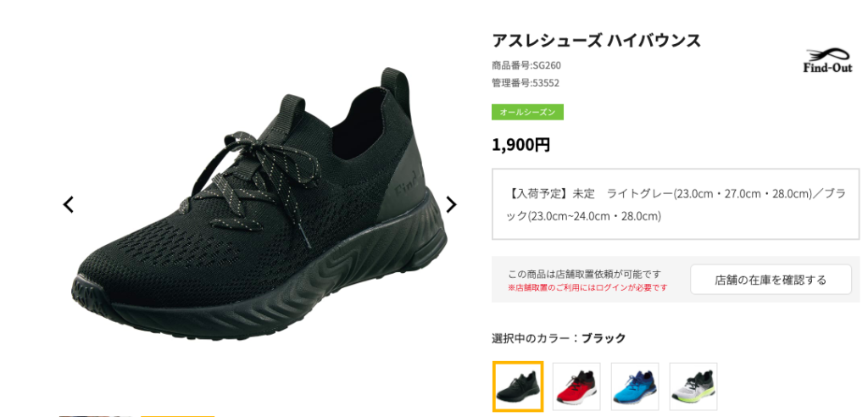Enlarge the main black shoe photo
This screenshot has height=417, width=868.
click(x=259, y=205)
